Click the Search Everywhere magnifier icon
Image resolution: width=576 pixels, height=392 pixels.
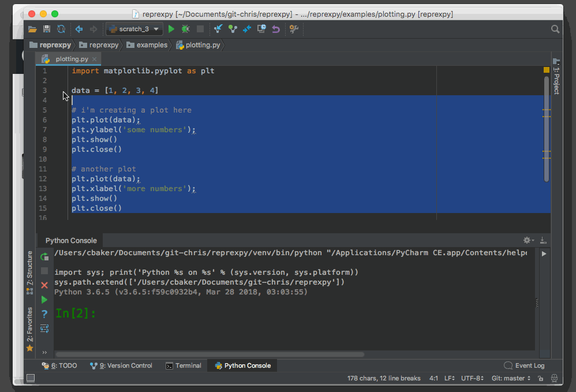point(555,29)
